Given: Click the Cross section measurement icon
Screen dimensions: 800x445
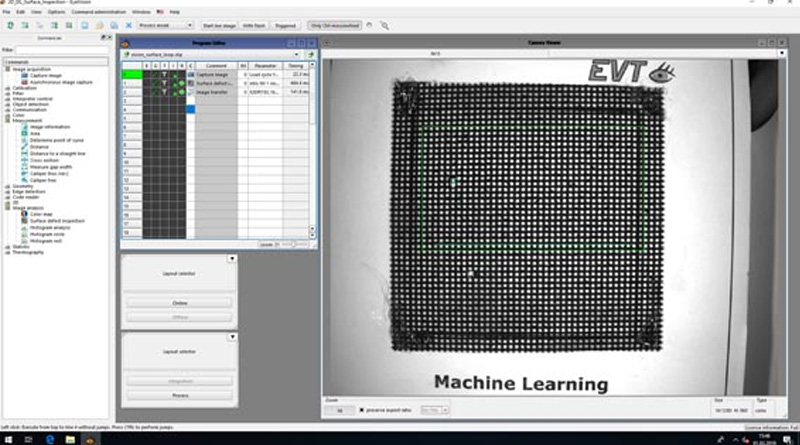Looking at the screenshot, I should coord(24,160).
